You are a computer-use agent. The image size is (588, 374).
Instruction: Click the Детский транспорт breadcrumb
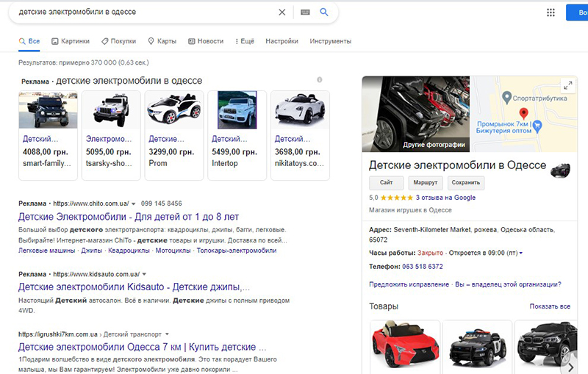(132, 334)
